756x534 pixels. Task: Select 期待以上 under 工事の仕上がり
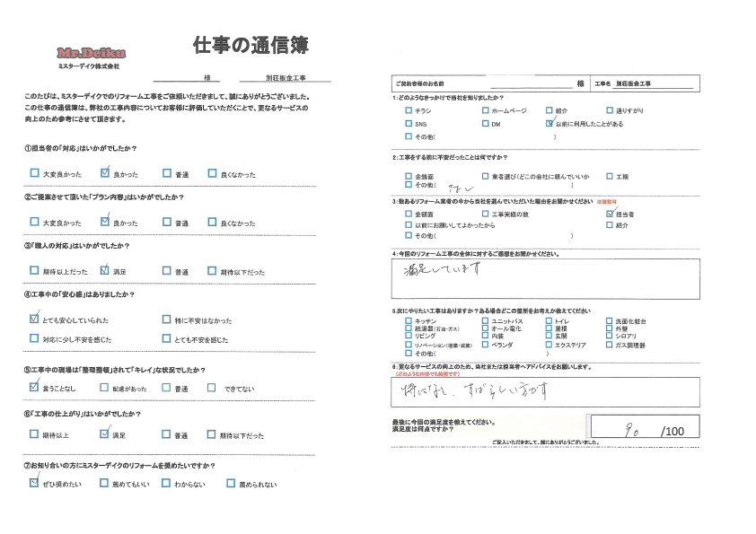click(34, 434)
